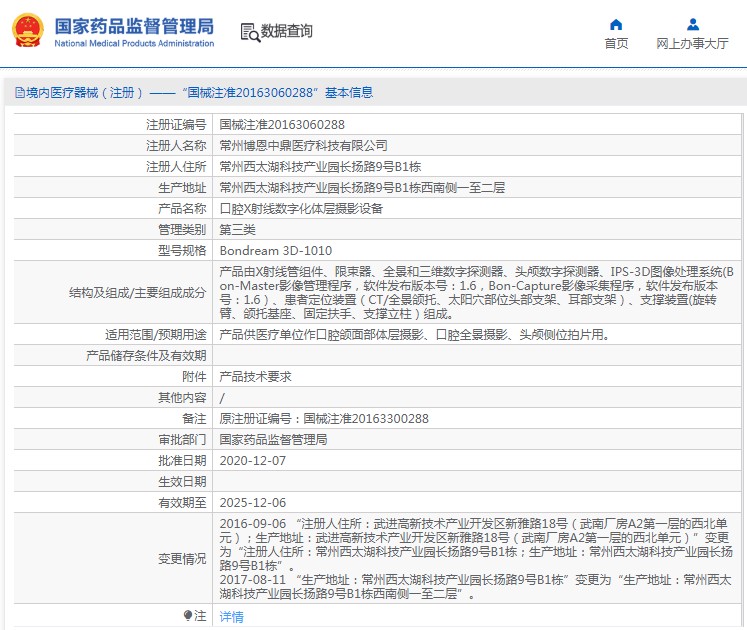Open 网上办事大厅 text link
Viewport: 747px width, 630px height.
[x=692, y=44]
